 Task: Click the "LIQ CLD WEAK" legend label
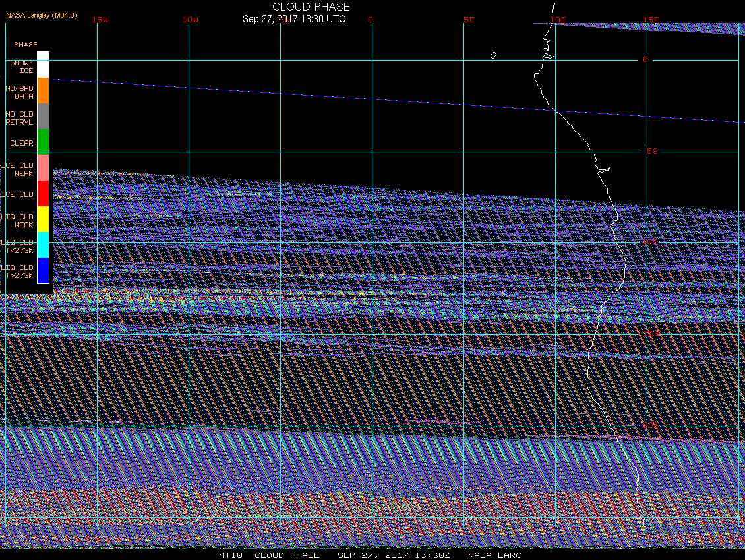[18, 221]
